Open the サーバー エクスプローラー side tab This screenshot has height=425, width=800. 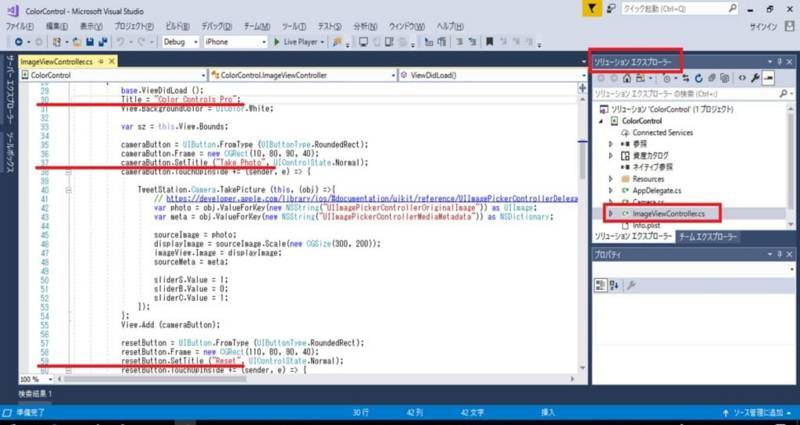click(x=9, y=89)
